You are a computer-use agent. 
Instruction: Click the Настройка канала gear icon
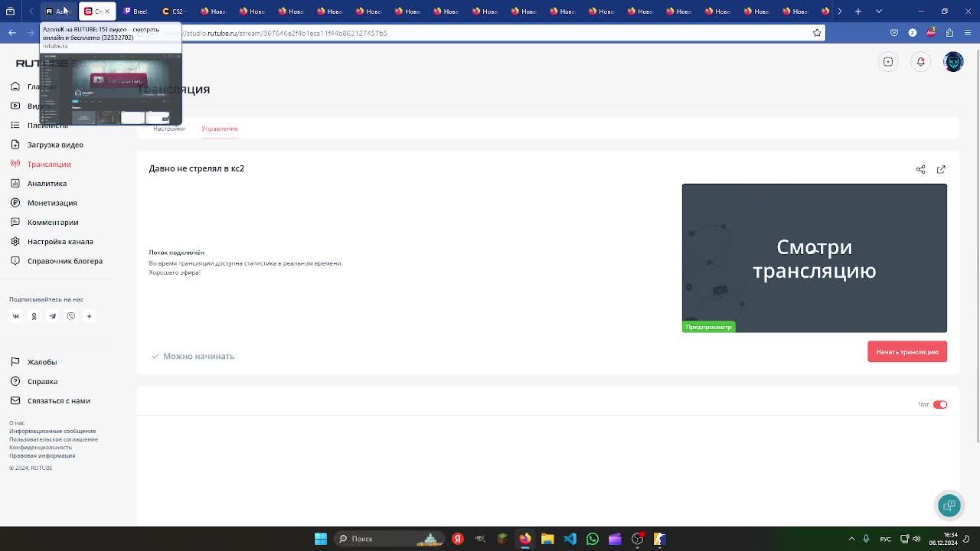coord(15,242)
